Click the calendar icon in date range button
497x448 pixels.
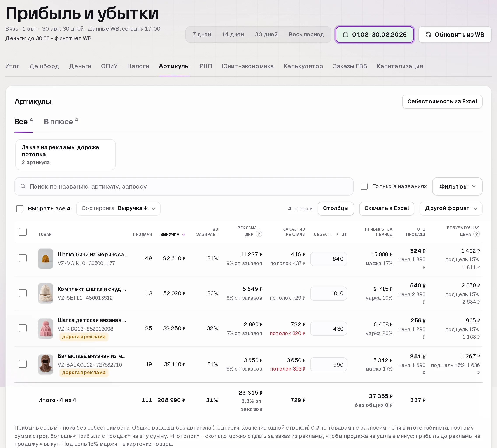(345, 35)
